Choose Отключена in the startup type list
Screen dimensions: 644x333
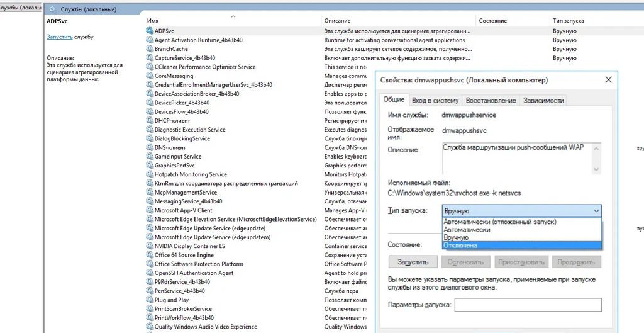pyautogui.click(x=460, y=246)
